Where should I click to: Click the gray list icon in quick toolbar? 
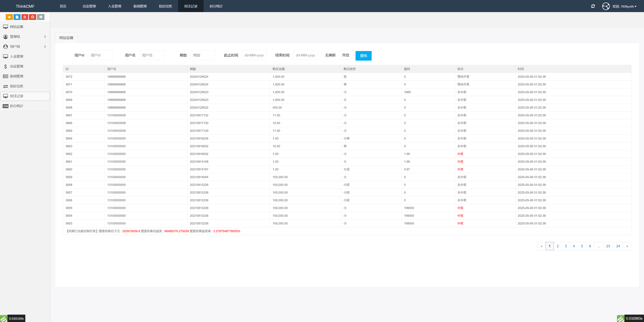point(40,17)
